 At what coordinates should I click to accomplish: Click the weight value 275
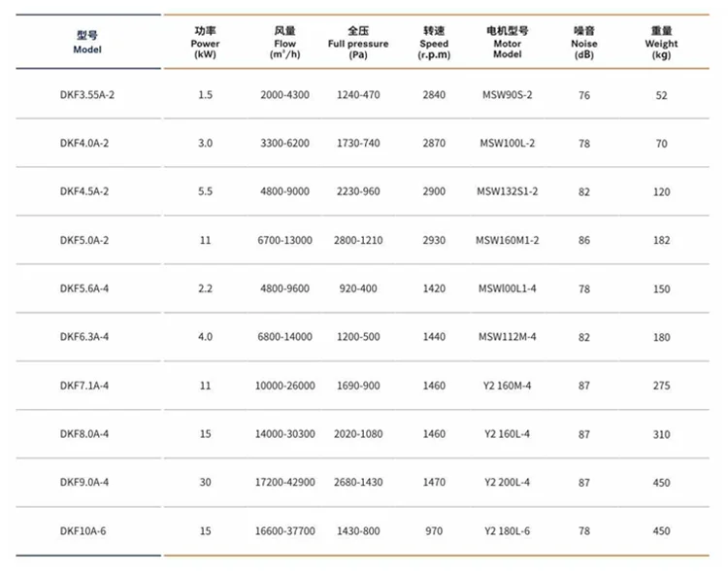coord(661,386)
